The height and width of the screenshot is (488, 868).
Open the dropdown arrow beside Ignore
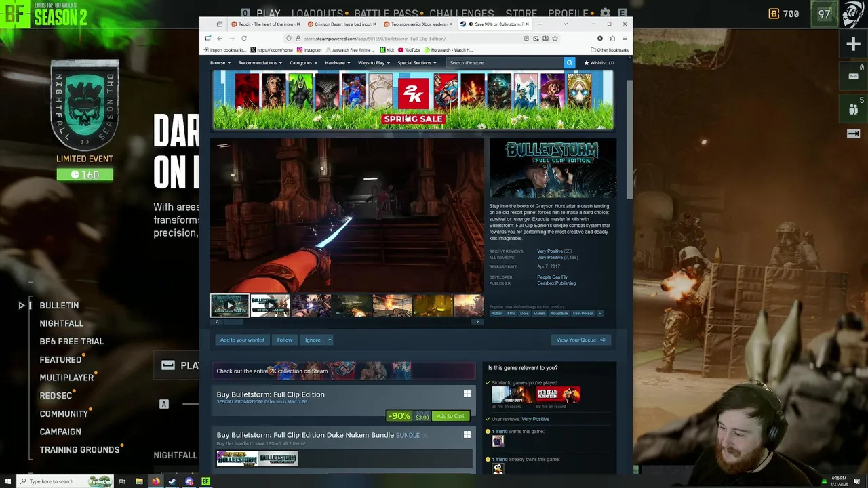coord(330,340)
